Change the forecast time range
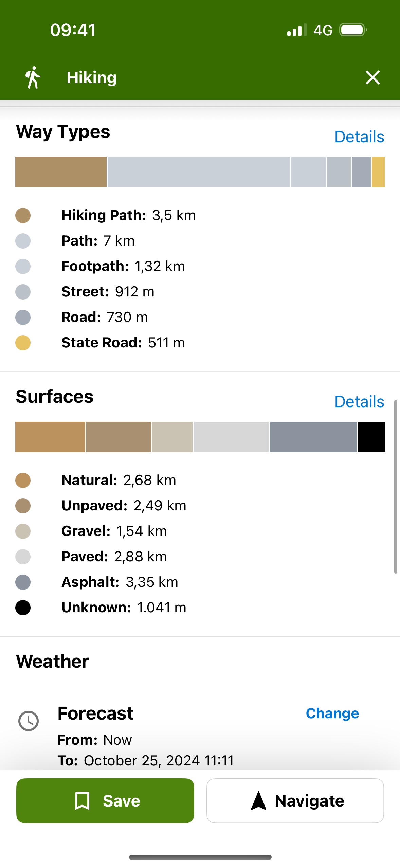Image resolution: width=400 pixels, height=868 pixels. click(x=332, y=713)
